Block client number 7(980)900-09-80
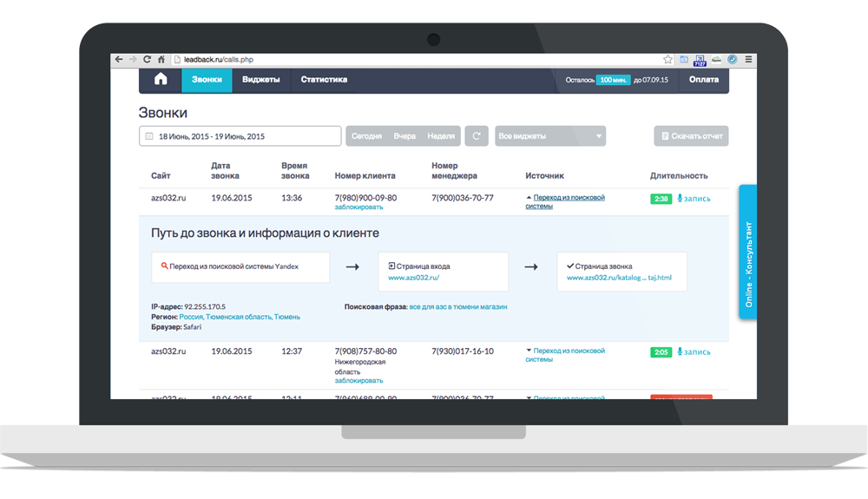This screenshot has width=868, height=499. [x=358, y=207]
